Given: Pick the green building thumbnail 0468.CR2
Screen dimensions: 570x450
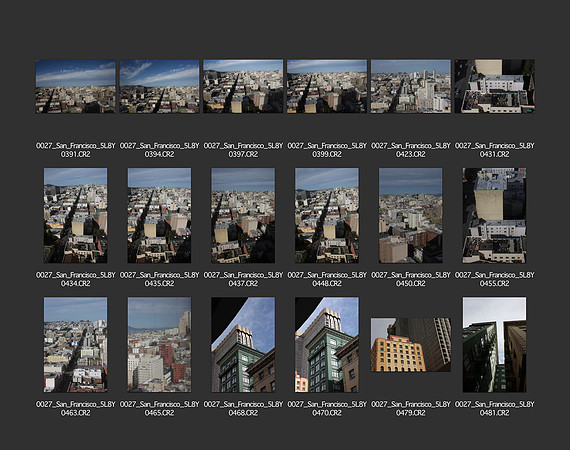Looking at the screenshot, I should (x=243, y=345).
